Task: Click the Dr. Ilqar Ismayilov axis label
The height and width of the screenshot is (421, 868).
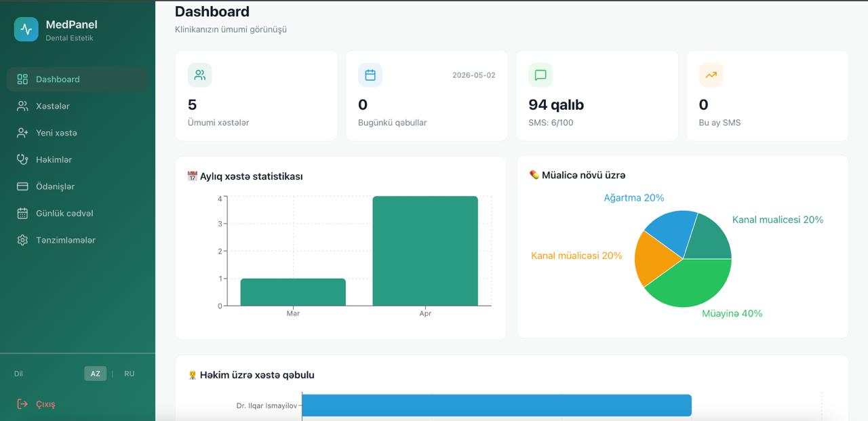Action: (267, 405)
